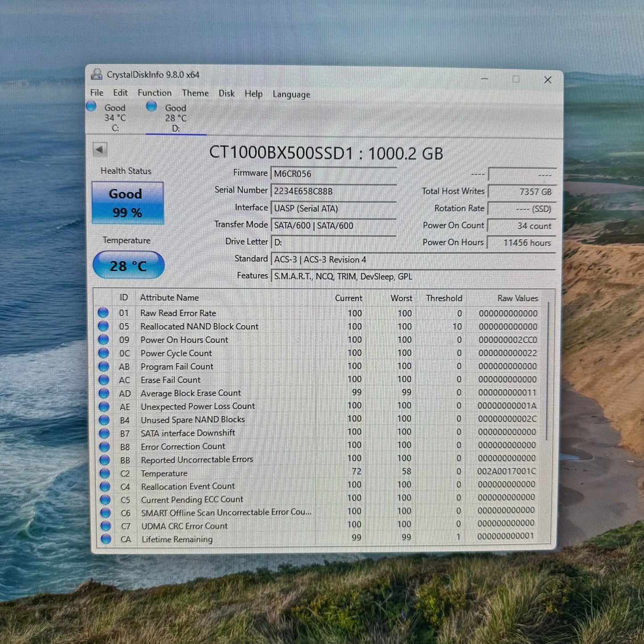The width and height of the screenshot is (644, 644).
Task: Click raw value 000000002CC0 of Power On Hours
Action: 508,340
